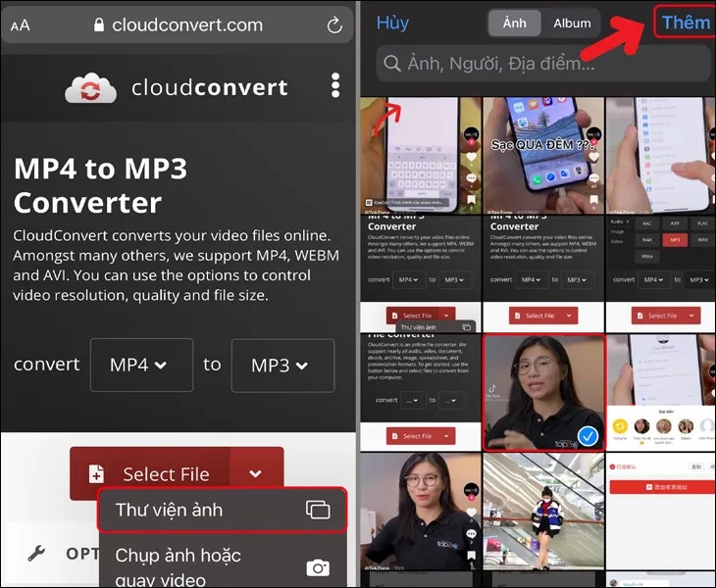This screenshot has width=716, height=588.
Task: Switch to the Ảnh tab
Action: pyautogui.click(x=515, y=23)
